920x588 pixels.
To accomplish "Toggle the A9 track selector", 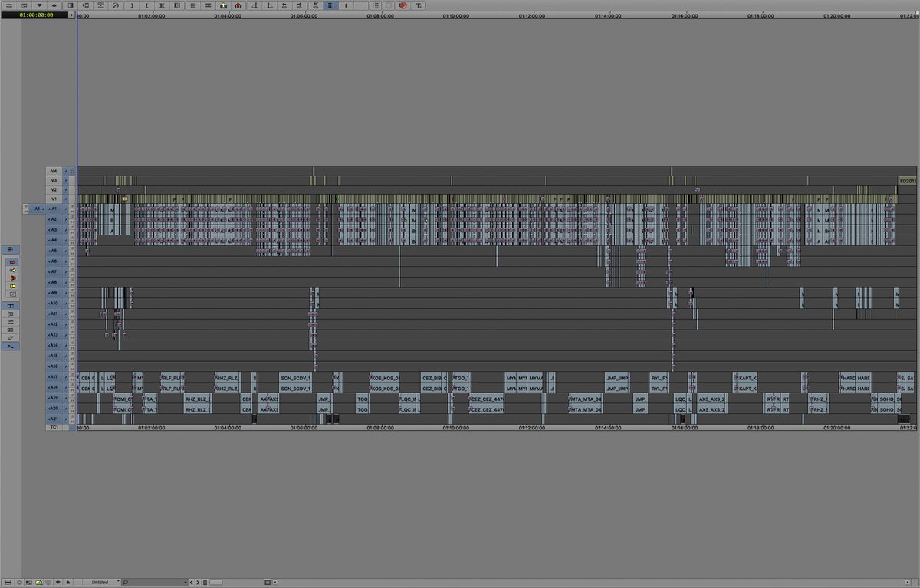I will [x=54, y=293].
